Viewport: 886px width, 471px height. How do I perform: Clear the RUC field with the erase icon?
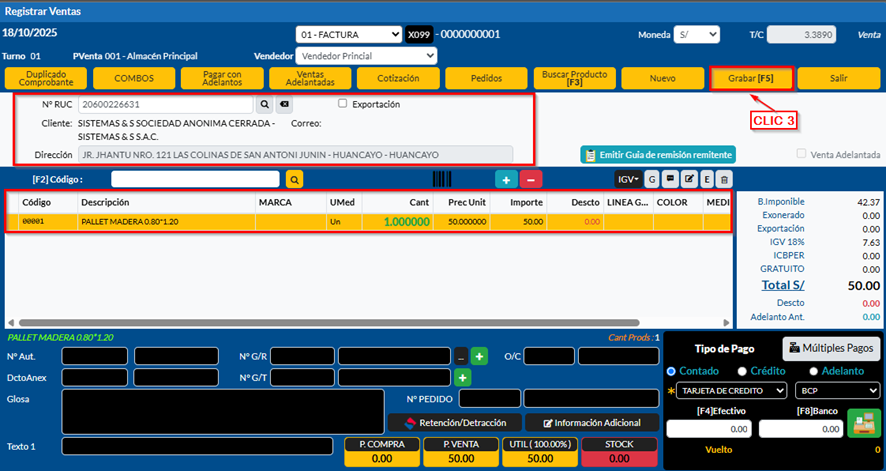284,104
